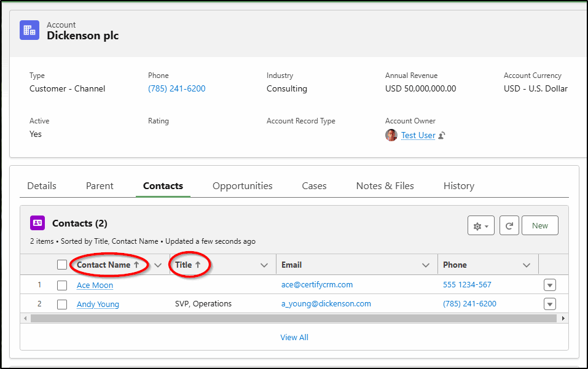Select the Contacts tab
This screenshot has height=369, width=588.
click(x=163, y=186)
